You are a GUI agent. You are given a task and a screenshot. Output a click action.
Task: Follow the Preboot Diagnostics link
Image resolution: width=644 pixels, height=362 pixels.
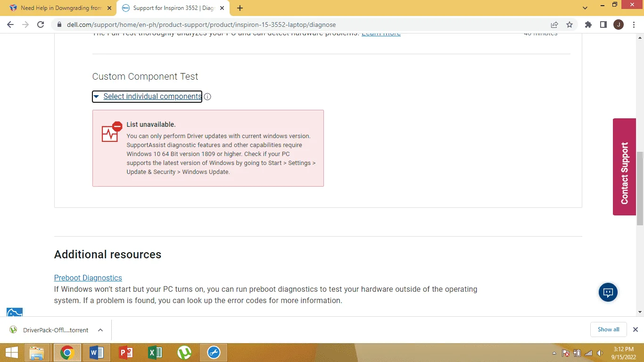point(88,278)
